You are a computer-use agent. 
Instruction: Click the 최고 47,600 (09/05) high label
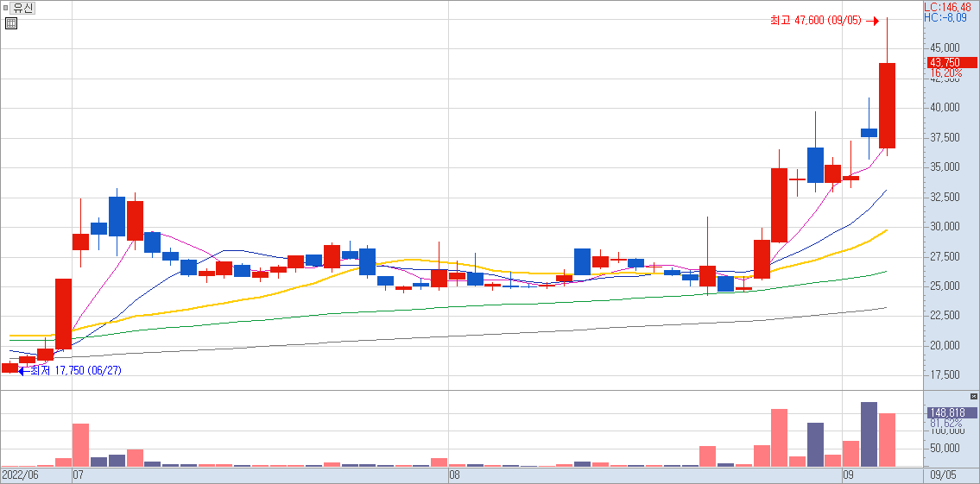click(816, 21)
